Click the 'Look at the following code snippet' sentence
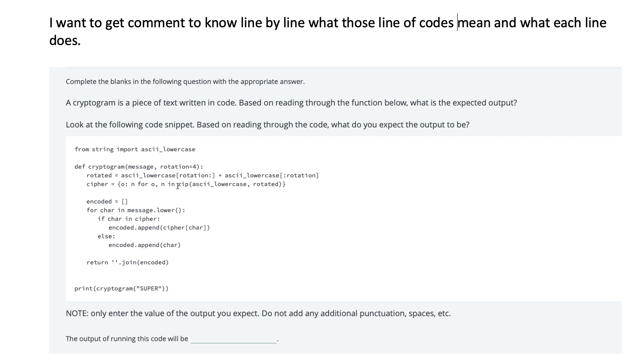Image resolution: width=644 pixels, height=354 pixels. coord(267,124)
